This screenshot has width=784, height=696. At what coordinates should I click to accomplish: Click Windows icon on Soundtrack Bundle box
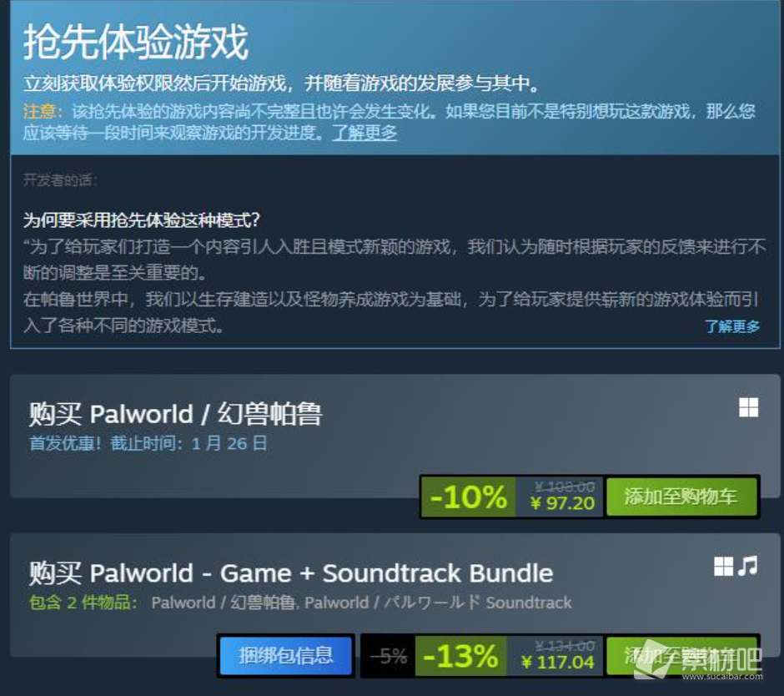click(723, 567)
